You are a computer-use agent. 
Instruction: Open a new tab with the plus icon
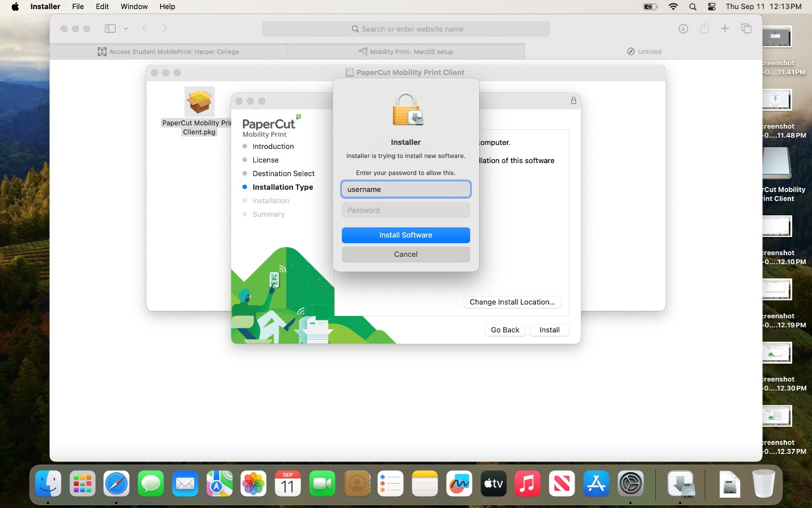click(x=725, y=28)
